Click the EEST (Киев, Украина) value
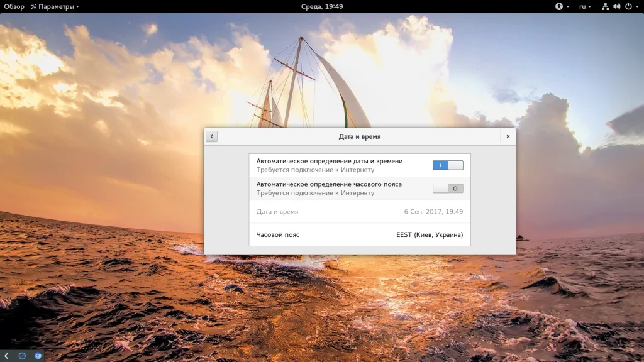This screenshot has height=362, width=644. (429, 235)
